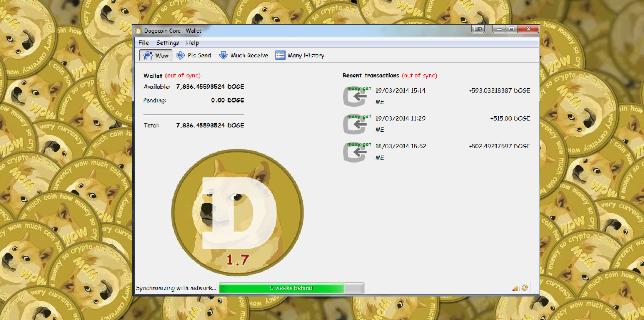Click the blue arrow Send icon
The height and width of the screenshot is (320, 644).
180,55
